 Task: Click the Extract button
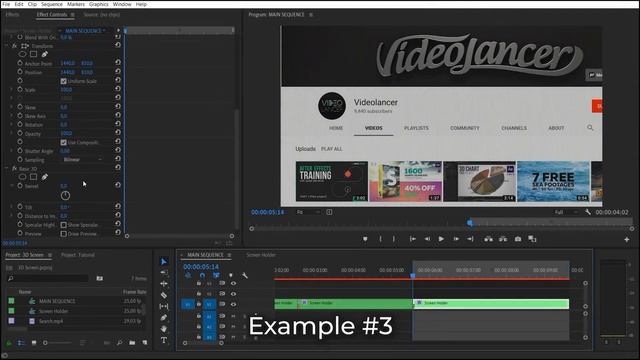pyautogui.click(x=503, y=239)
